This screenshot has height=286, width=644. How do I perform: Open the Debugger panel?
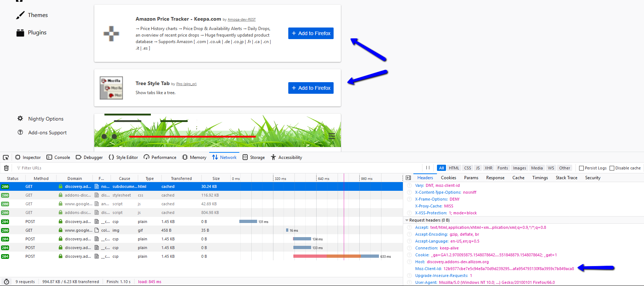(x=89, y=157)
